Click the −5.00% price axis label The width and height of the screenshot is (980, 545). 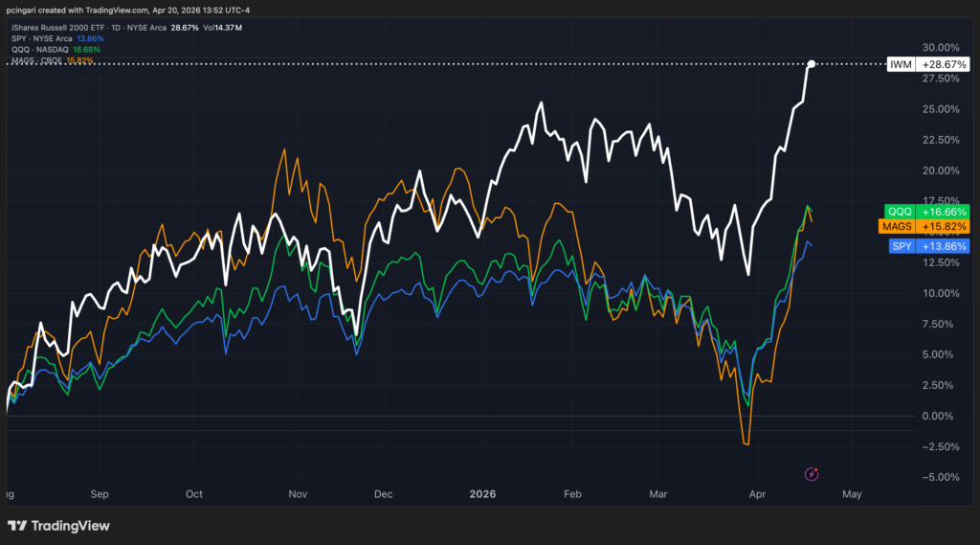(x=941, y=477)
